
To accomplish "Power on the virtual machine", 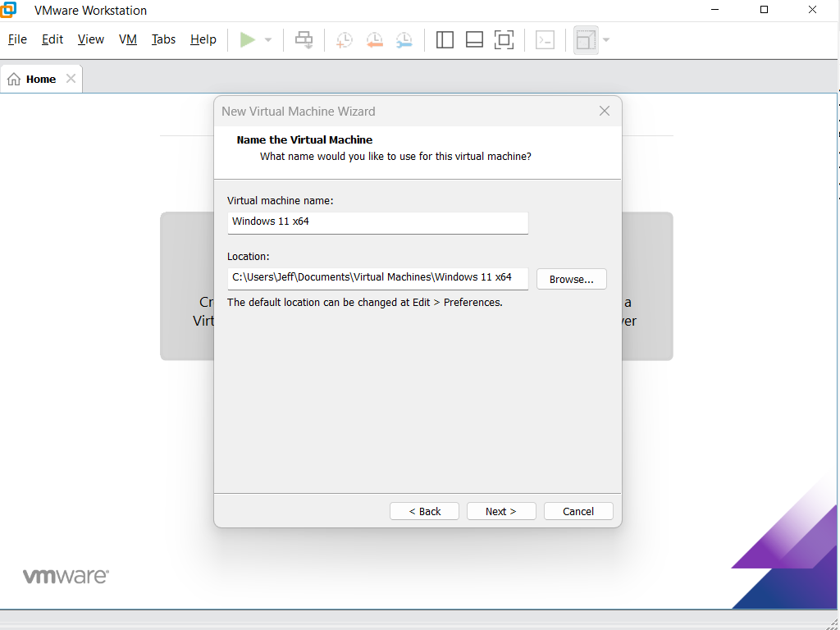I will point(246,39).
